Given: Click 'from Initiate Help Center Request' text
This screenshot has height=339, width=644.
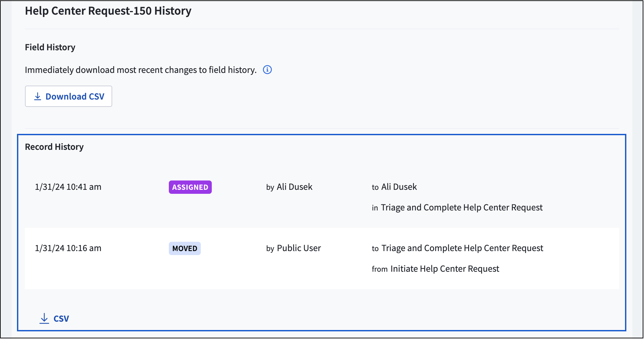Looking at the screenshot, I should 436,269.
